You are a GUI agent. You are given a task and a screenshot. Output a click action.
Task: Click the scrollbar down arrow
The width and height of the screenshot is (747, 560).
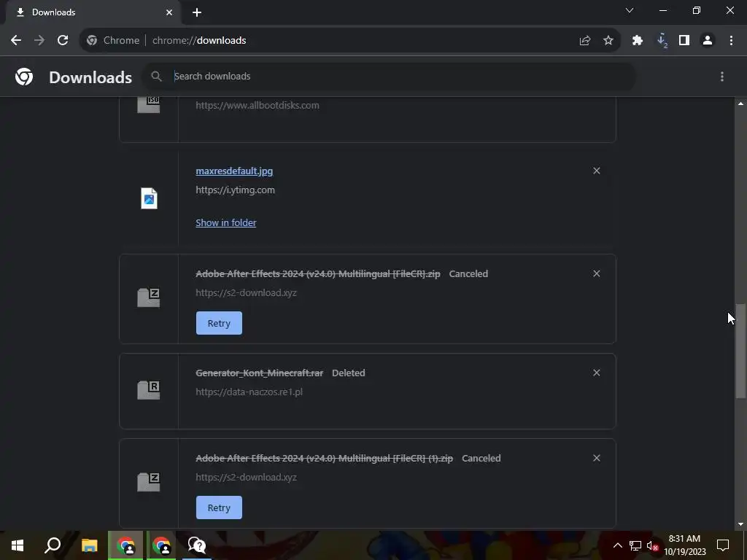tap(740, 524)
